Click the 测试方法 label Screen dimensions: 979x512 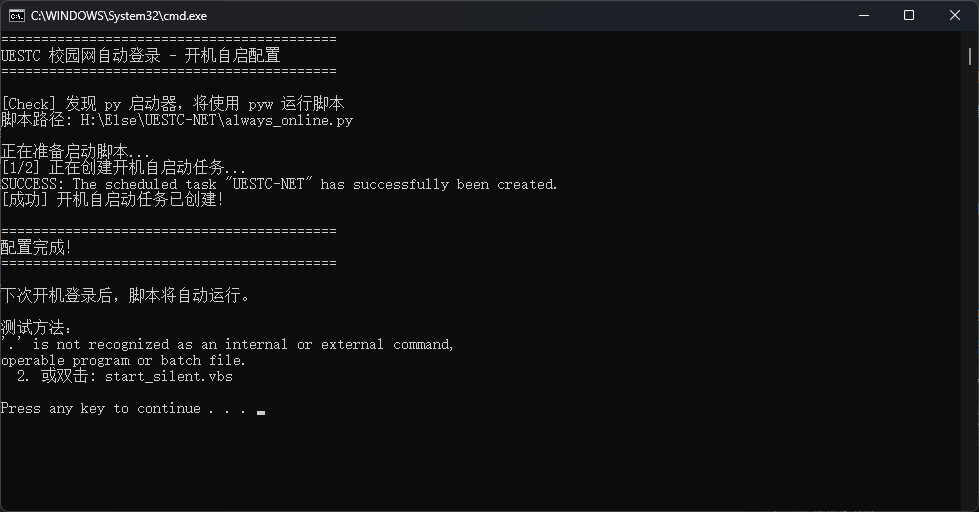tap(36, 327)
